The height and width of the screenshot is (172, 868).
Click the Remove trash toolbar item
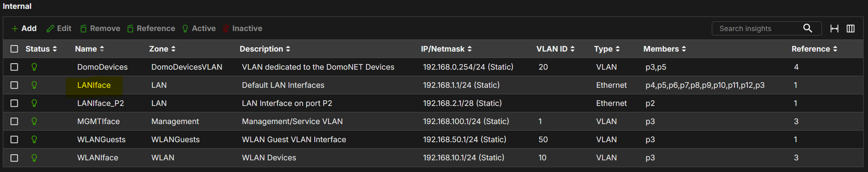100,29
